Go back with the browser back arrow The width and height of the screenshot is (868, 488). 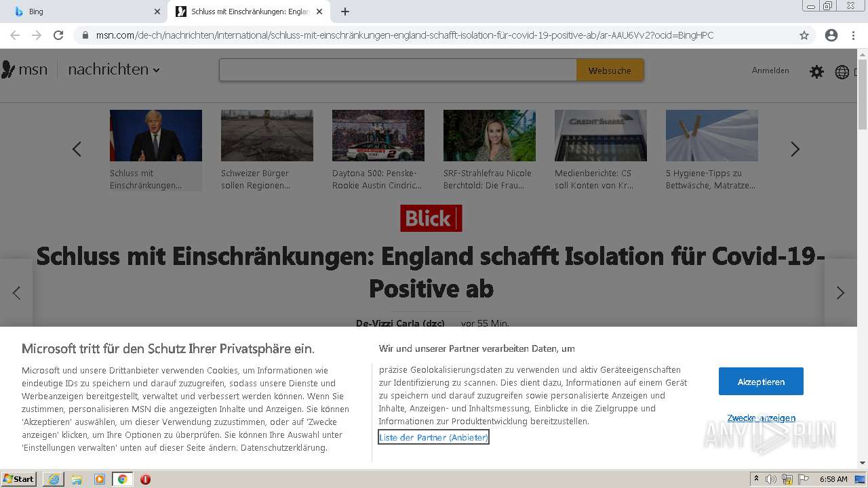(x=15, y=35)
